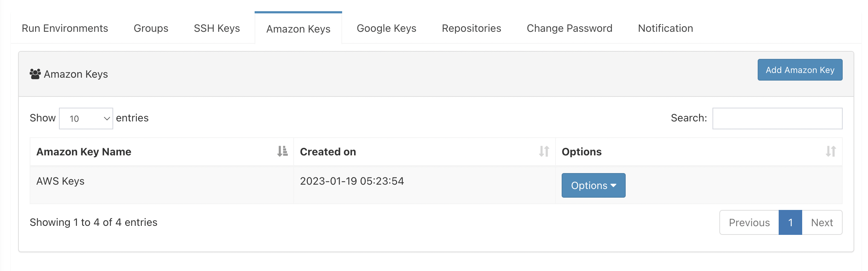868x271 pixels.
Task: Focus the Search input field
Action: click(778, 119)
